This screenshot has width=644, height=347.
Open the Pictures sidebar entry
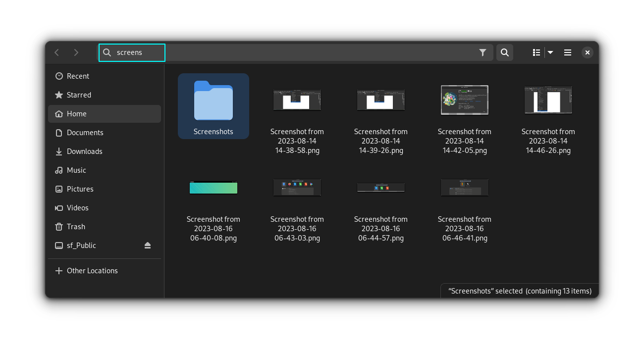tap(80, 189)
